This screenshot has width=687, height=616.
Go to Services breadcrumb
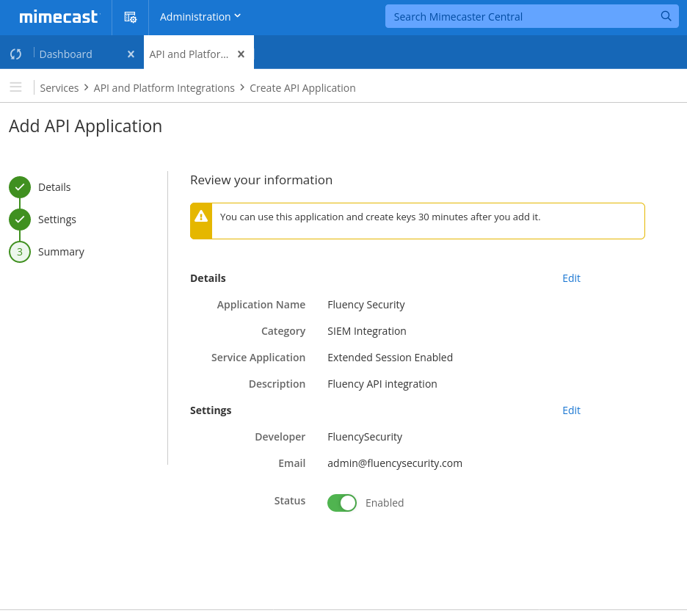(59, 88)
